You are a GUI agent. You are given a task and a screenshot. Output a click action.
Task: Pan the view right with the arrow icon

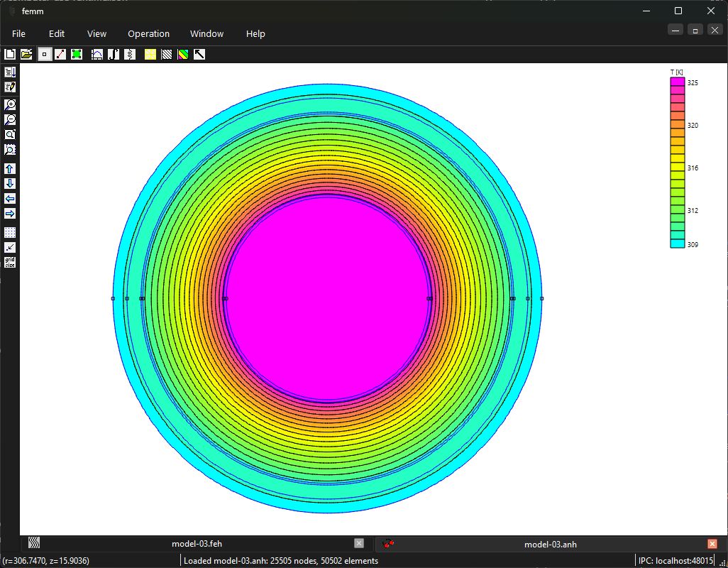tap(10, 213)
